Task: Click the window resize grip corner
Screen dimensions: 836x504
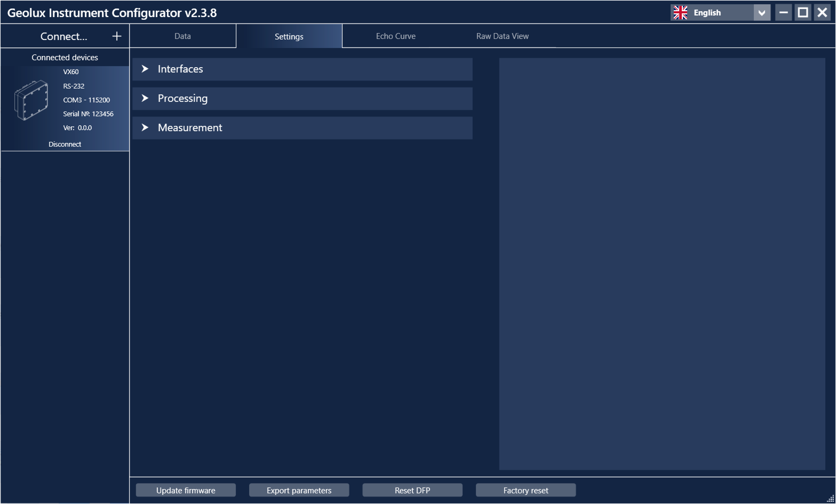Action: pos(831,499)
